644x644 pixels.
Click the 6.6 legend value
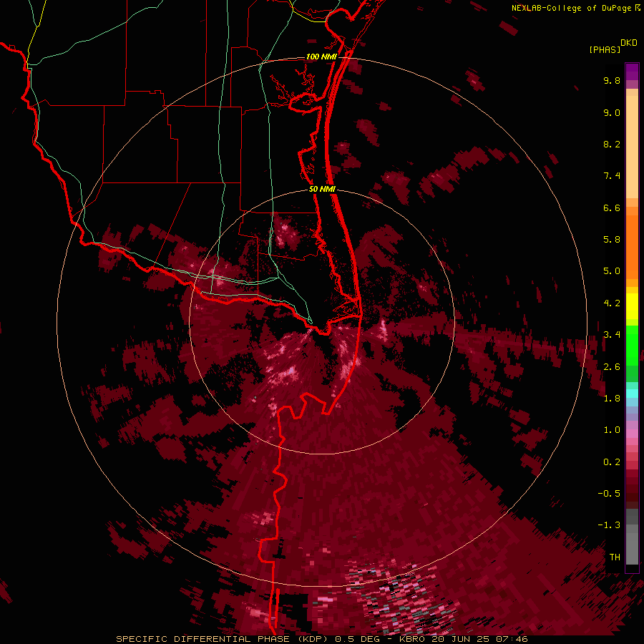[612, 208]
